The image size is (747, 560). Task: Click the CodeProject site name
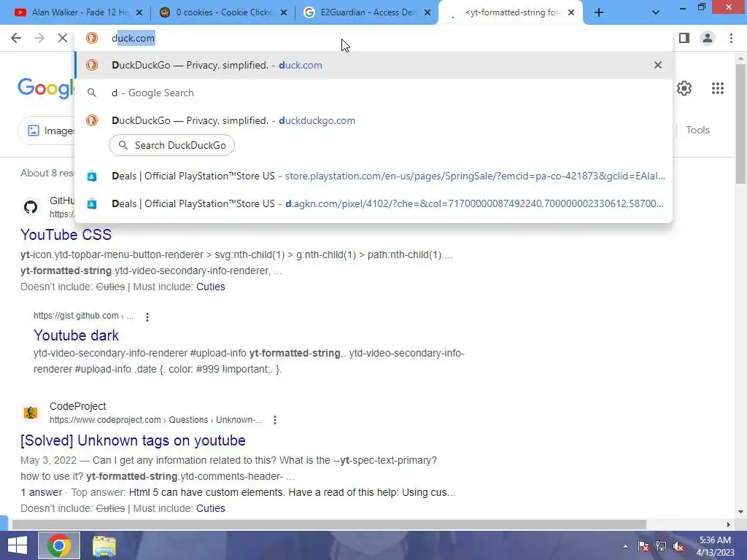click(77, 406)
